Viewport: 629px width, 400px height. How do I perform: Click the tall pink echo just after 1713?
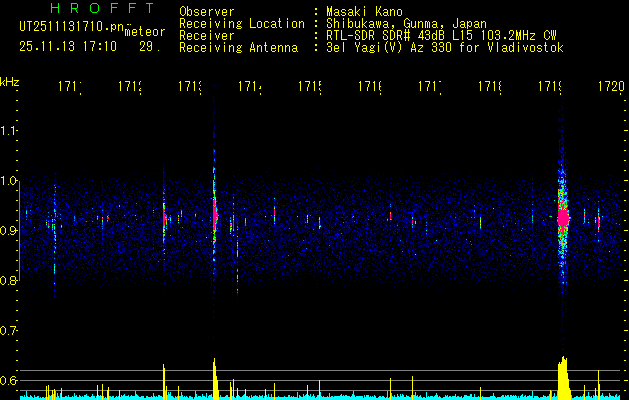(x=215, y=215)
